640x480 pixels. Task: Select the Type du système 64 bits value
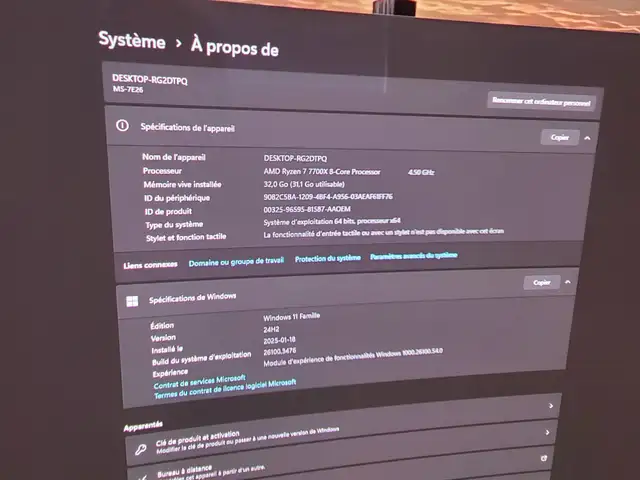tap(332, 221)
